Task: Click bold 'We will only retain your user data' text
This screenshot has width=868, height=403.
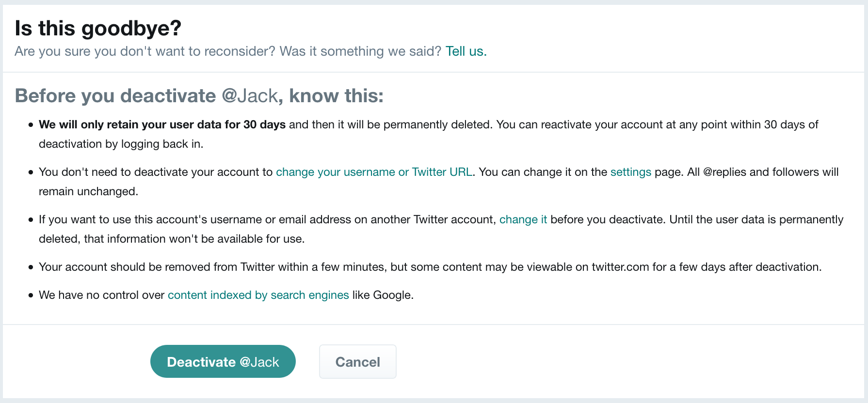Action: pos(162,125)
